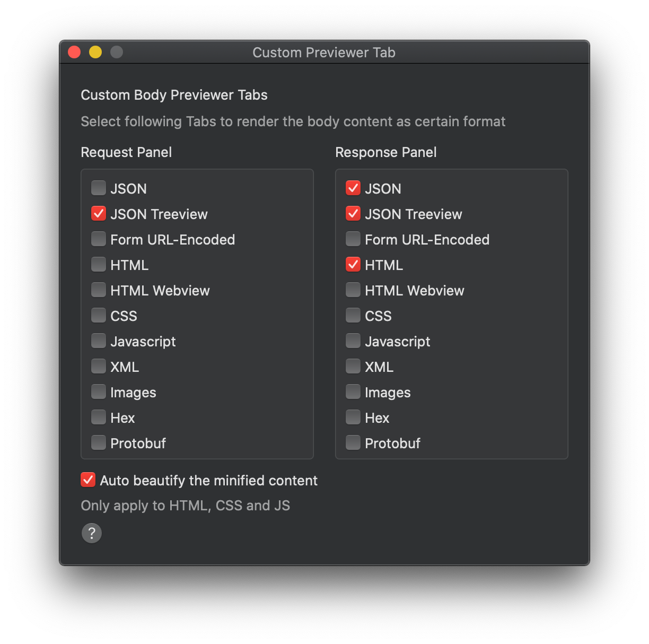The image size is (649, 644).
Task: Enable HTML Webview in the Response Panel
Action: [353, 290]
